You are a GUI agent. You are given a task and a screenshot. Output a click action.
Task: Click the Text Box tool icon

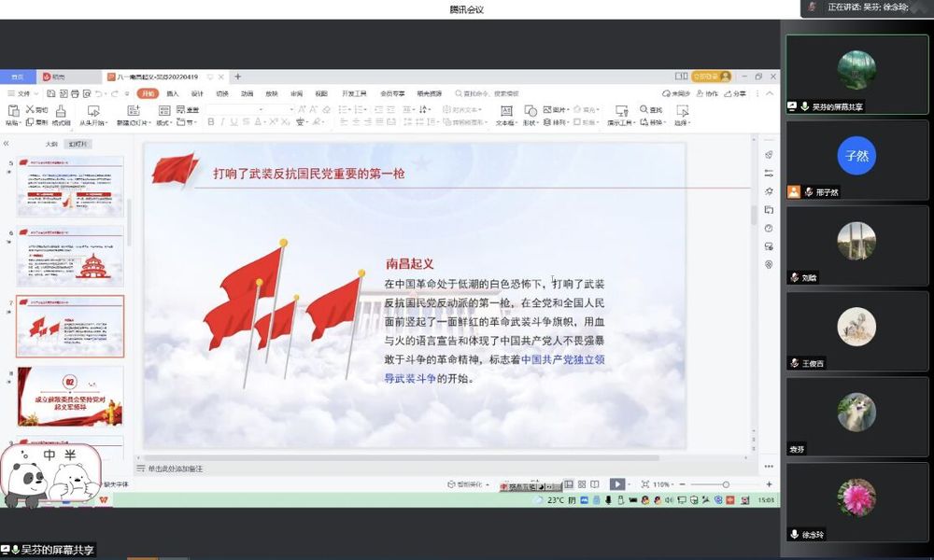click(505, 111)
